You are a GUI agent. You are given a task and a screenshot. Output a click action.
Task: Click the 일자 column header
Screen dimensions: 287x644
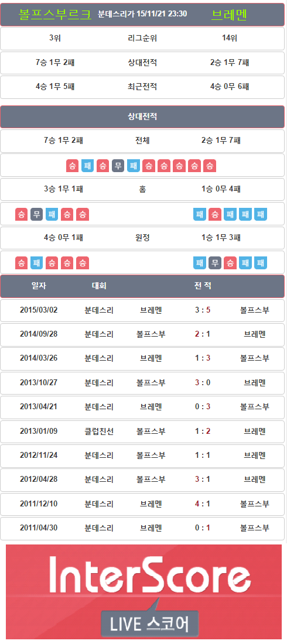point(39,286)
